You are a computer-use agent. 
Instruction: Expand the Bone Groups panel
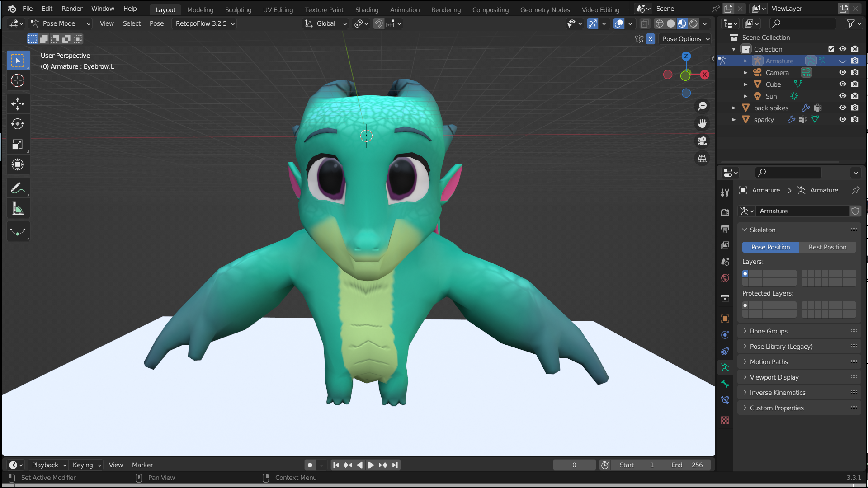tap(769, 331)
